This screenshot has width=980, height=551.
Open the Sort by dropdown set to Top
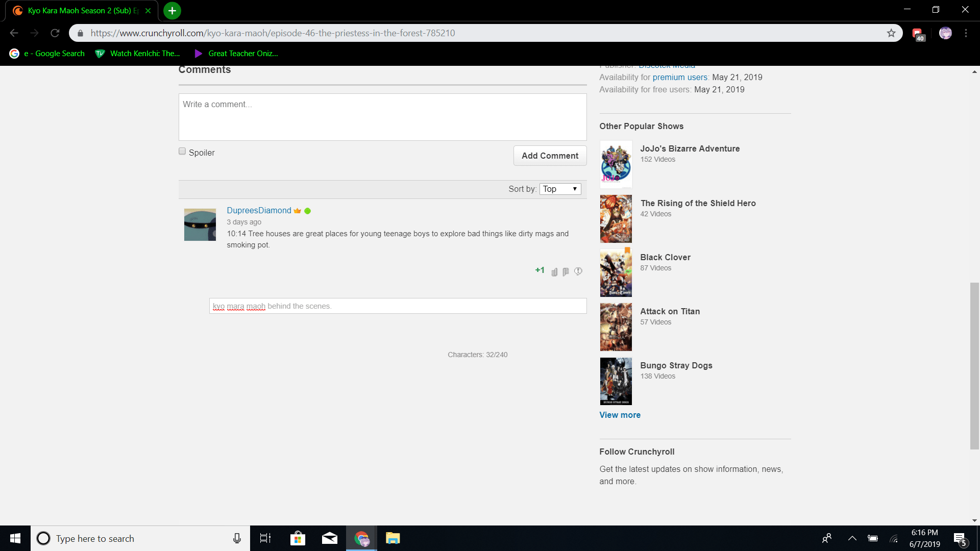point(559,189)
